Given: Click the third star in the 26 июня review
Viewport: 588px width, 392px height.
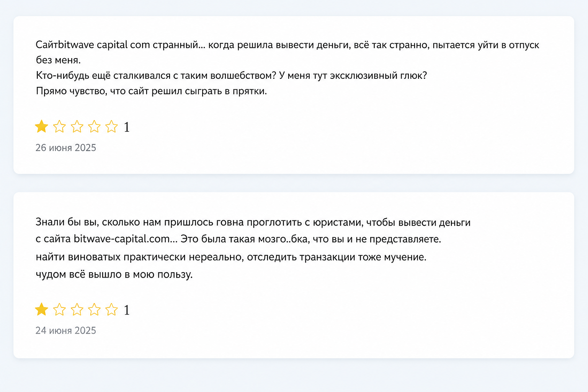Looking at the screenshot, I should click(77, 126).
